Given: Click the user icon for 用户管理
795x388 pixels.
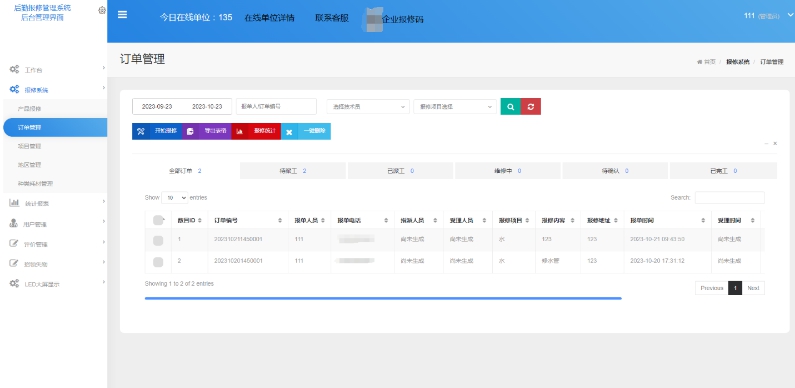Looking at the screenshot, I should [14, 223].
